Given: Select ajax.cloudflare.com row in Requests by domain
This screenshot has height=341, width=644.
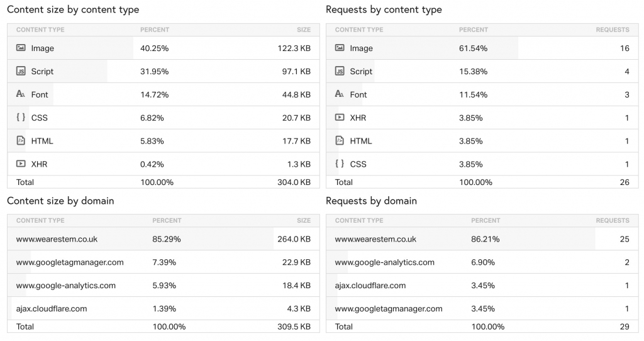Looking at the screenshot, I should (482, 285).
